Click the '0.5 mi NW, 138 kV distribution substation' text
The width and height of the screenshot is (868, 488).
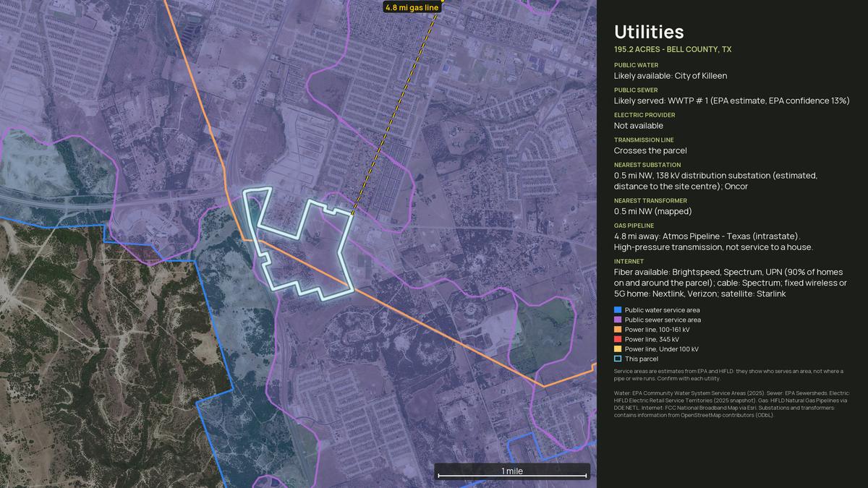(716, 181)
